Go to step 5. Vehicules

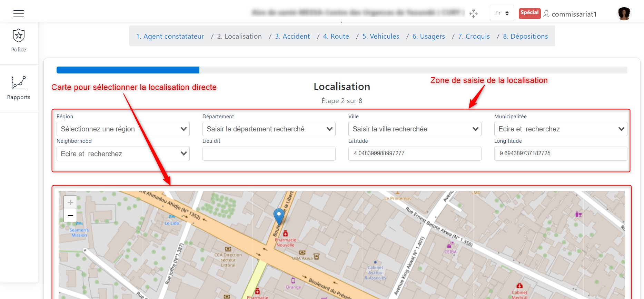click(x=381, y=36)
